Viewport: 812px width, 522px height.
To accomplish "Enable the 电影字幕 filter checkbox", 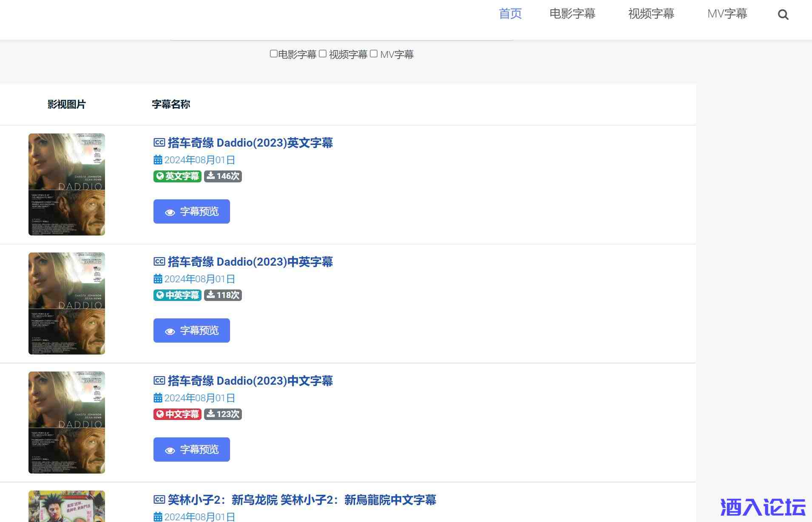I will tap(274, 54).
